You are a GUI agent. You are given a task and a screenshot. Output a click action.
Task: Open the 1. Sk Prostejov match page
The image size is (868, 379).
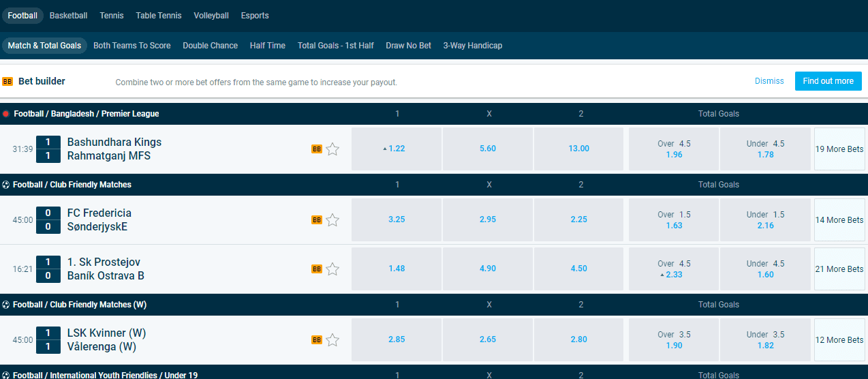[x=106, y=269]
